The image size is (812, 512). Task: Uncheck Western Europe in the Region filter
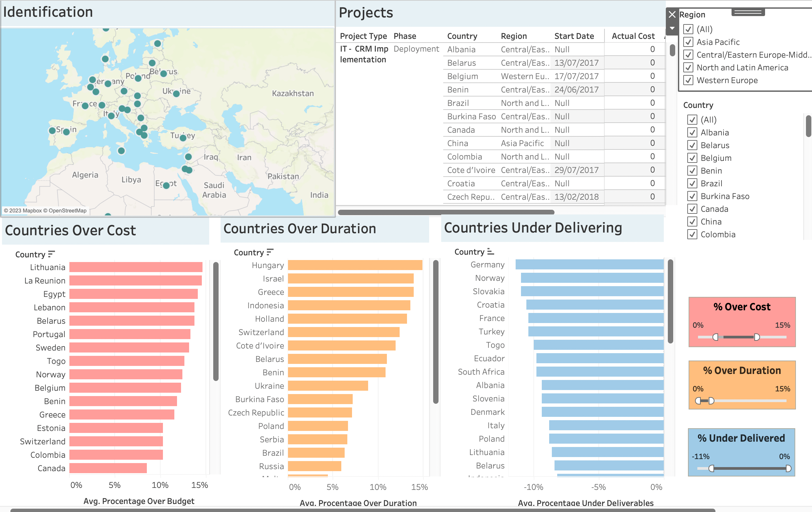tap(688, 80)
